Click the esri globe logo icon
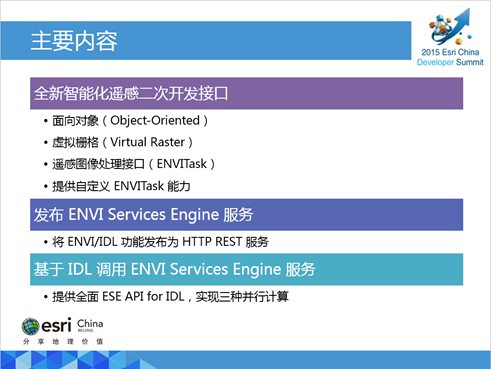Image resolution: width=491 pixels, height=369 pixels. (31, 326)
